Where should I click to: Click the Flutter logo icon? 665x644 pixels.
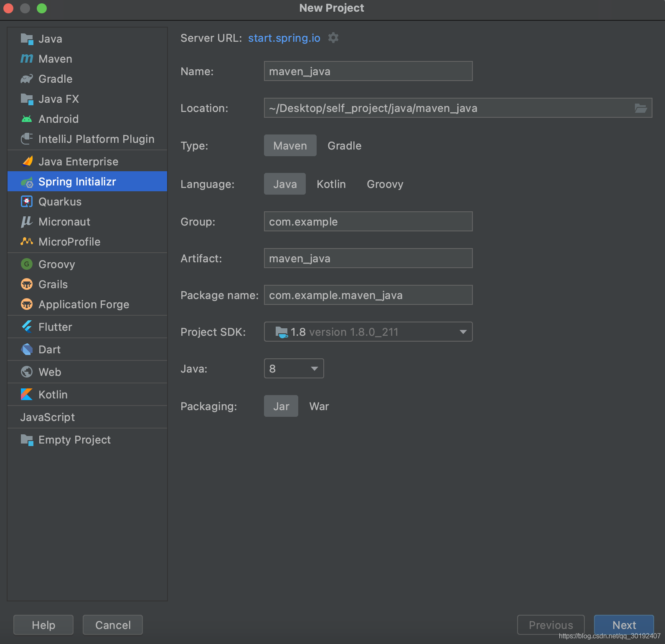click(27, 327)
